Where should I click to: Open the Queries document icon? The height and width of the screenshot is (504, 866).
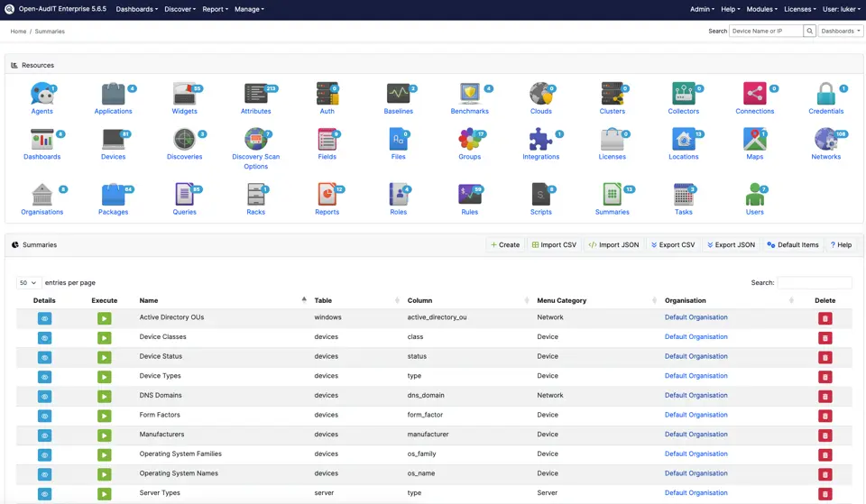184,195
